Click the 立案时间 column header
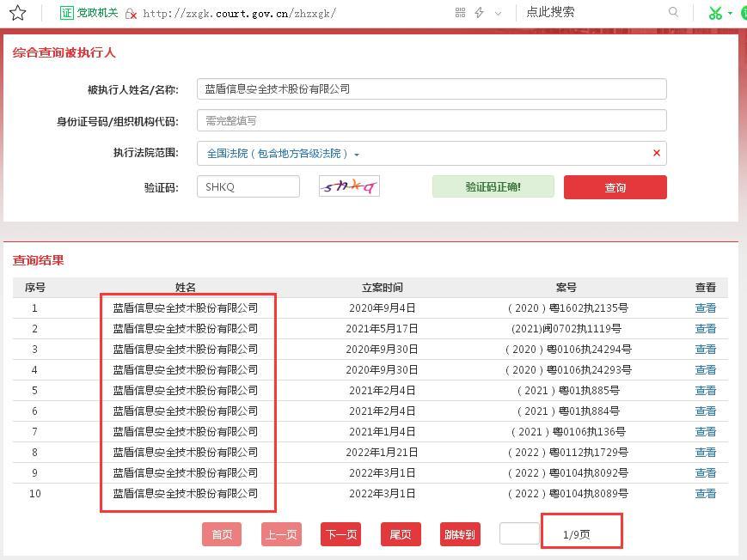The image size is (747, 560). pos(382,287)
